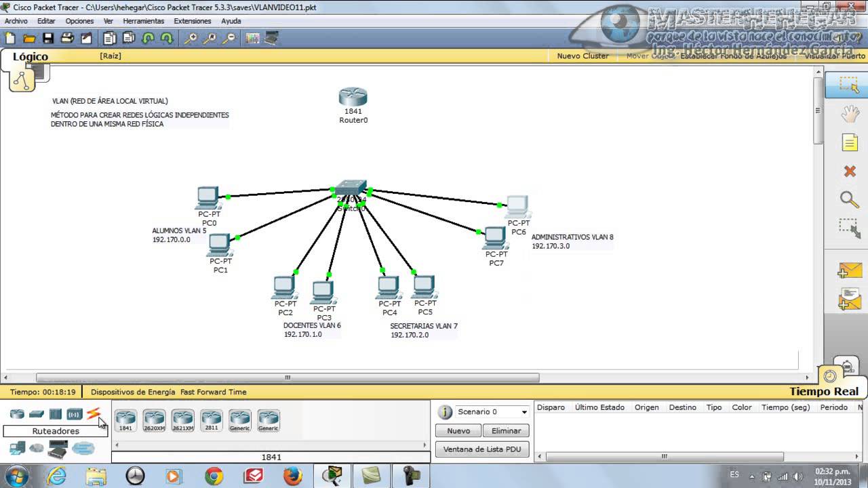The height and width of the screenshot is (488, 868).
Task: Open the drawing palette icon
Action: coord(252,38)
